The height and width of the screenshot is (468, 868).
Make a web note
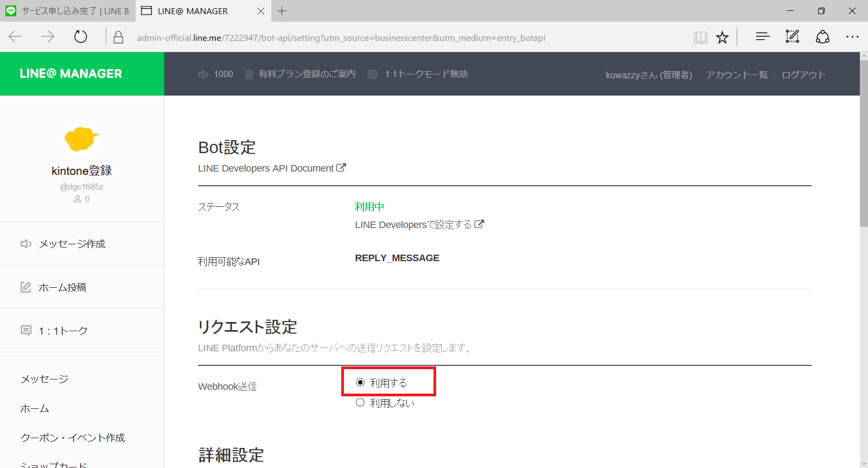coord(793,37)
